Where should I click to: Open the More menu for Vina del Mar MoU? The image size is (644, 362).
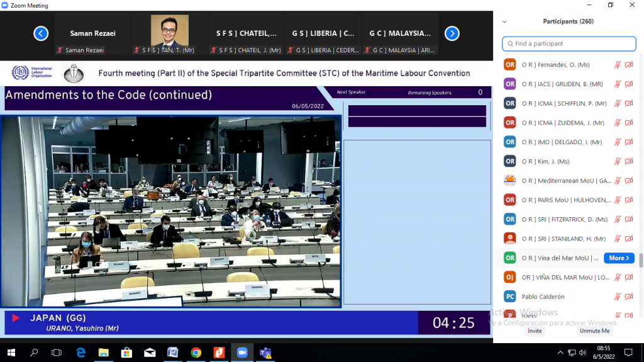point(619,258)
